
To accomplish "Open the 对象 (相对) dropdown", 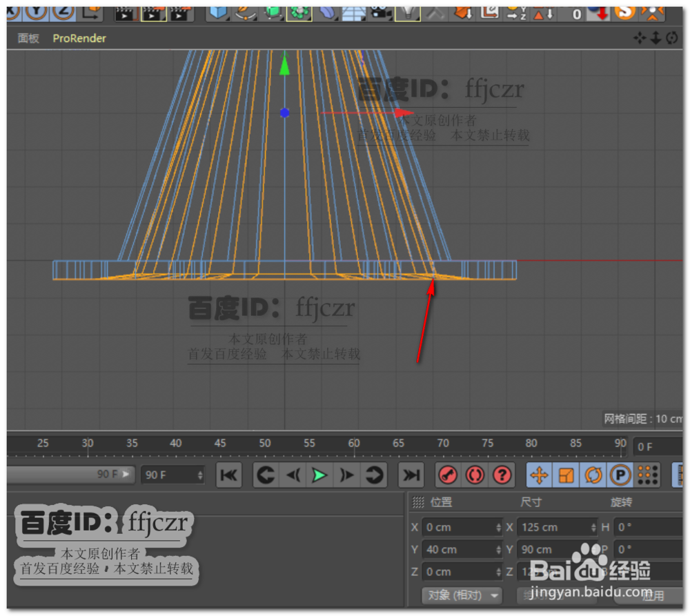I will tap(462, 595).
